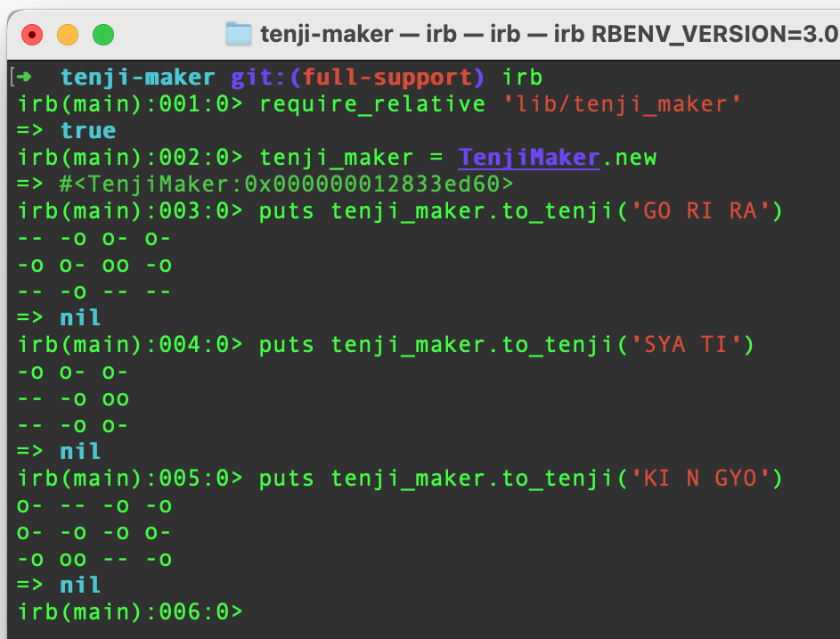Click the 'git:(full-support)' branch text

click(x=358, y=78)
